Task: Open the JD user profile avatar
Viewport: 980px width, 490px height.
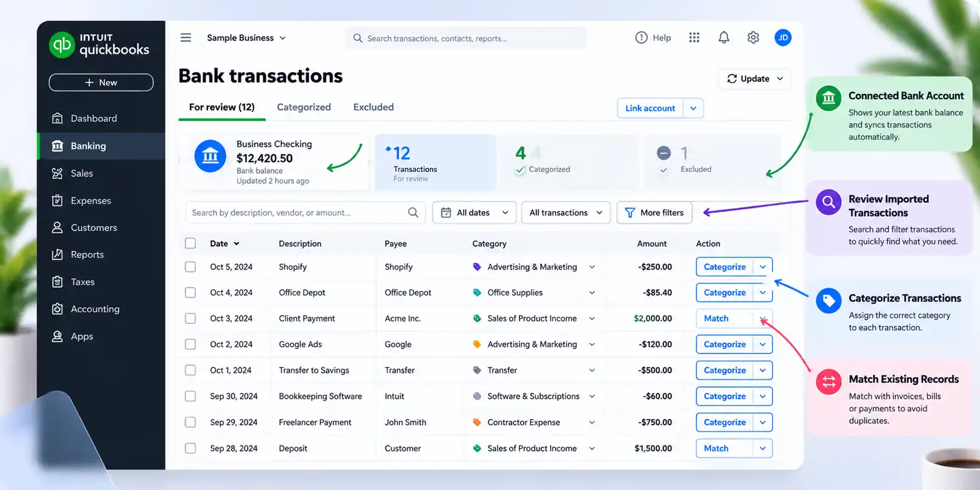Action: 783,38
